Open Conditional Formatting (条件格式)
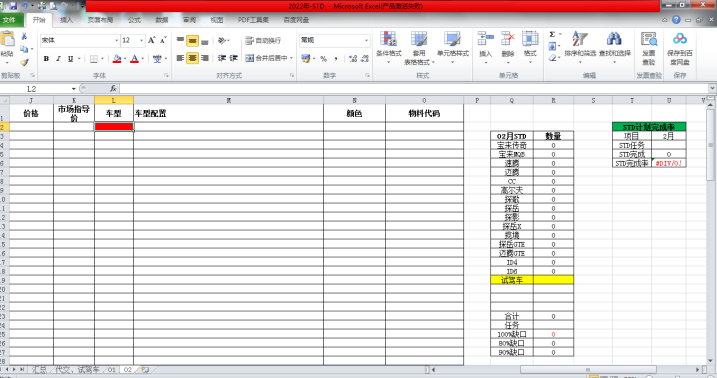The height and width of the screenshot is (378, 717). tap(389, 48)
